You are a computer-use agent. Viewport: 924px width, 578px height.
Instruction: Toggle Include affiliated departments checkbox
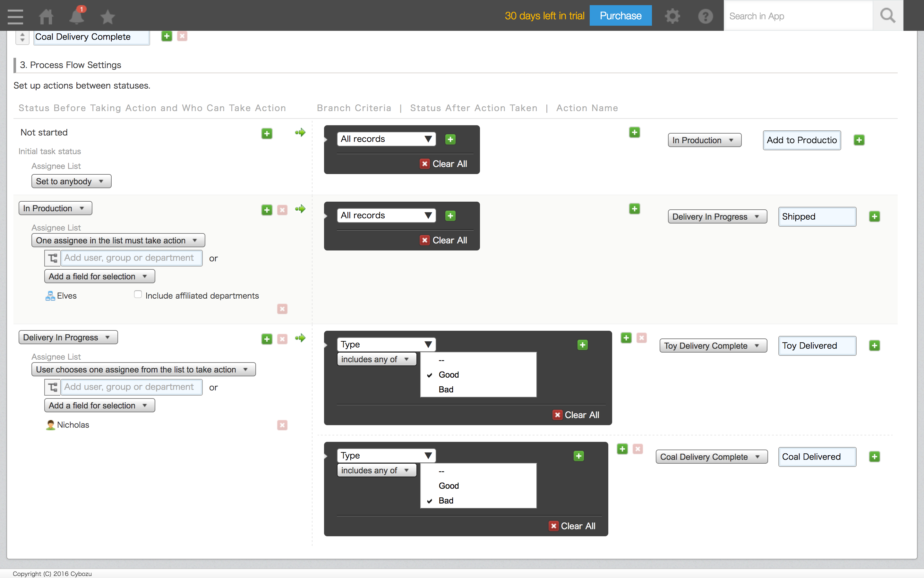tap(138, 294)
